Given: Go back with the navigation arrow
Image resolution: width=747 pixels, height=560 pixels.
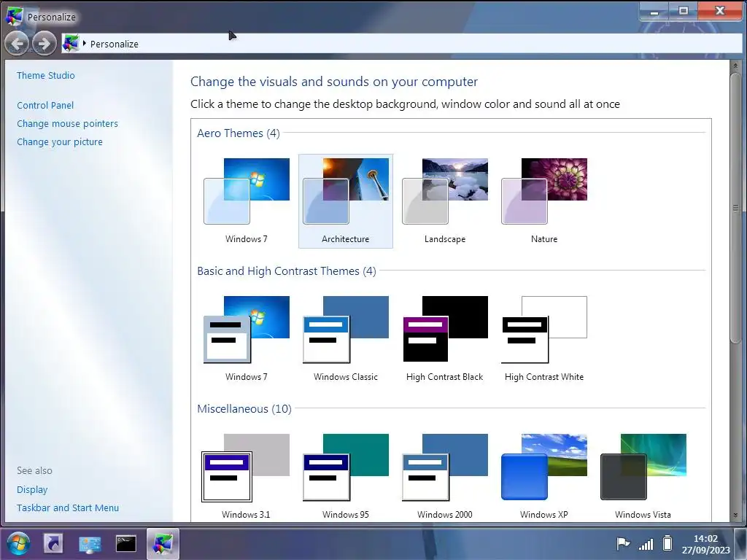Looking at the screenshot, I should [x=18, y=44].
